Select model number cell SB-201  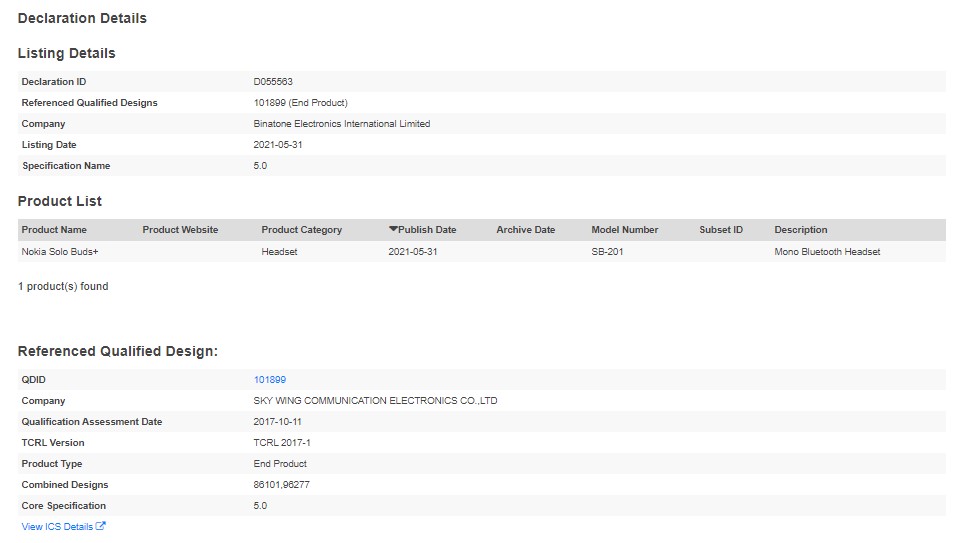607,251
